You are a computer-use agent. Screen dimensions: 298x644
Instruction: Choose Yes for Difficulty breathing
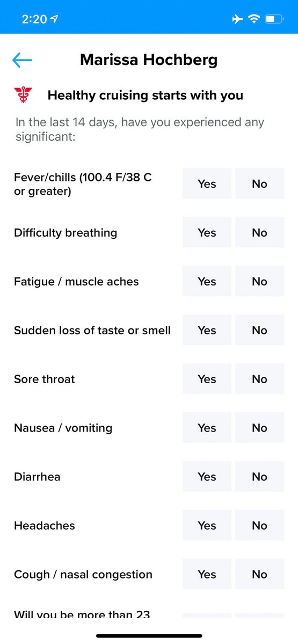click(x=207, y=232)
